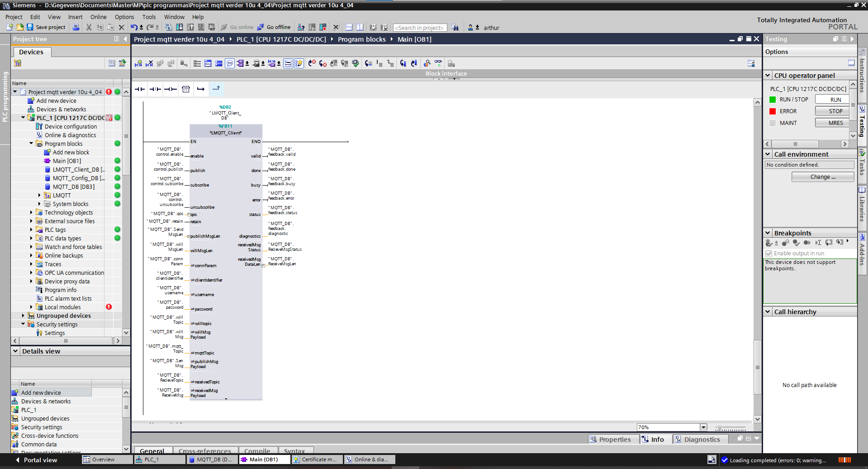The width and height of the screenshot is (868, 469).
Task: Toggle network comments display button
Action: point(230,63)
